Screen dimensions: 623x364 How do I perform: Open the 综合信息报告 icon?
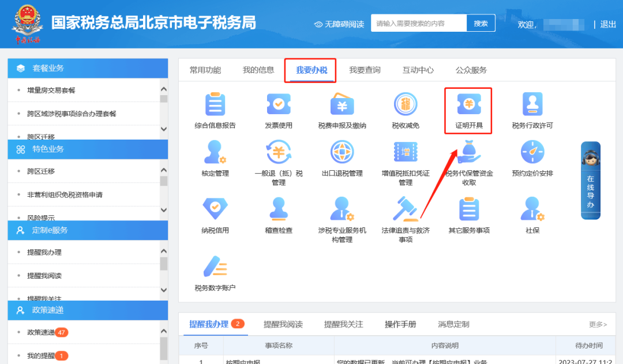click(215, 104)
